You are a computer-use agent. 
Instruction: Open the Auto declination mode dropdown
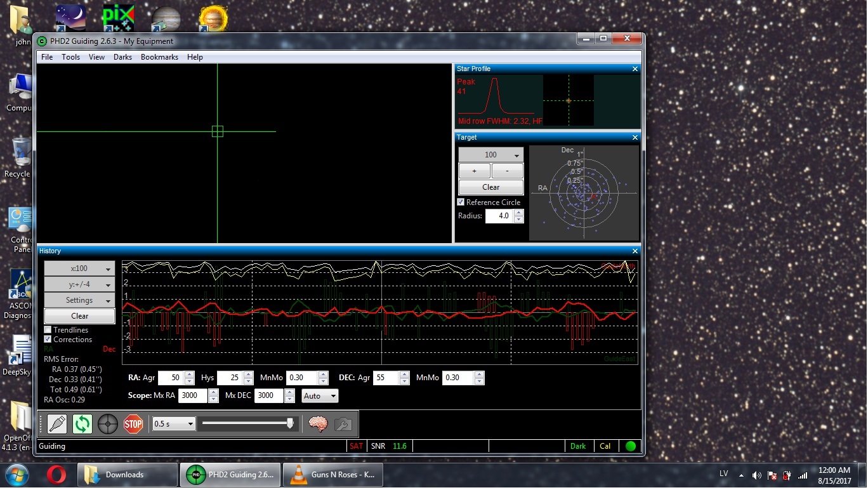tap(320, 396)
